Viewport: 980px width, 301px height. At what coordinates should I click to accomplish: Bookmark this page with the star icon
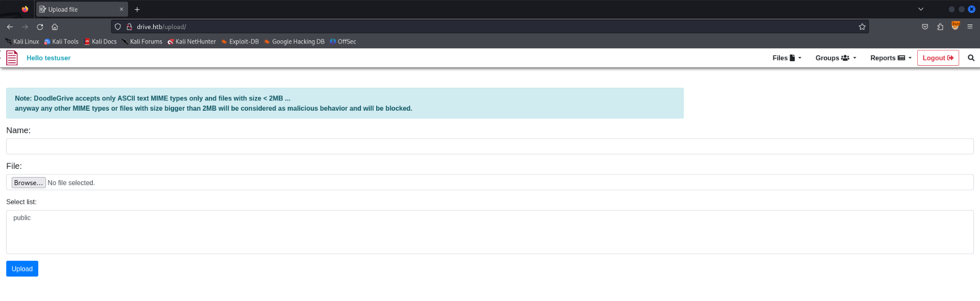point(862,27)
